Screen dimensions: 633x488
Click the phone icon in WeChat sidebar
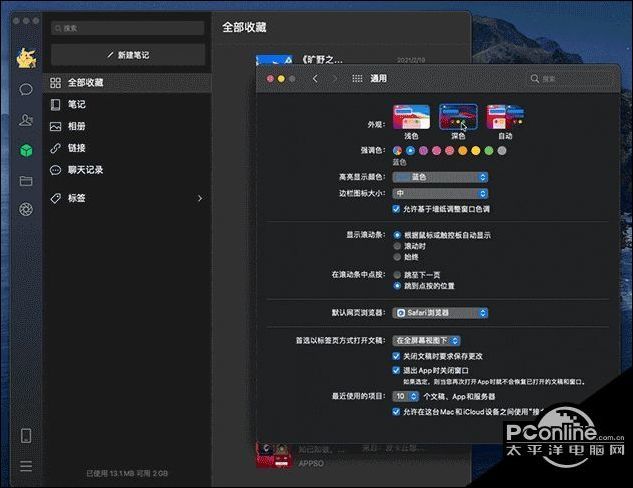(x=26, y=436)
